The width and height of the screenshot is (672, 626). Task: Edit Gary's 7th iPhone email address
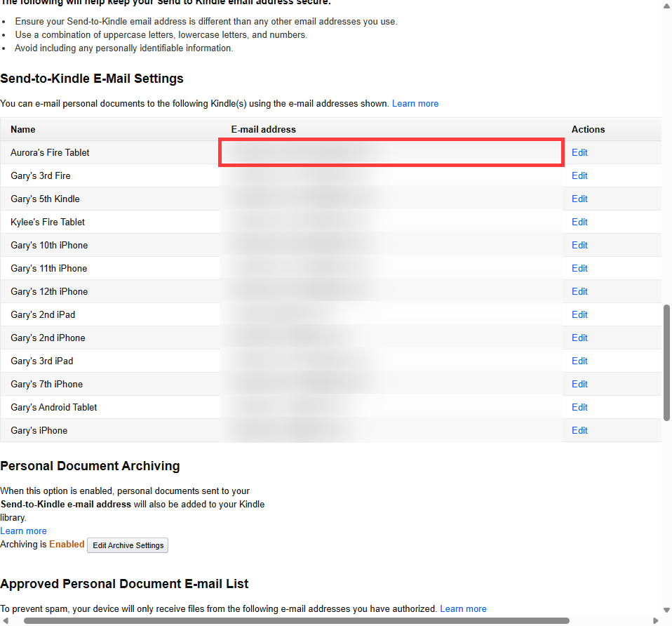click(579, 384)
